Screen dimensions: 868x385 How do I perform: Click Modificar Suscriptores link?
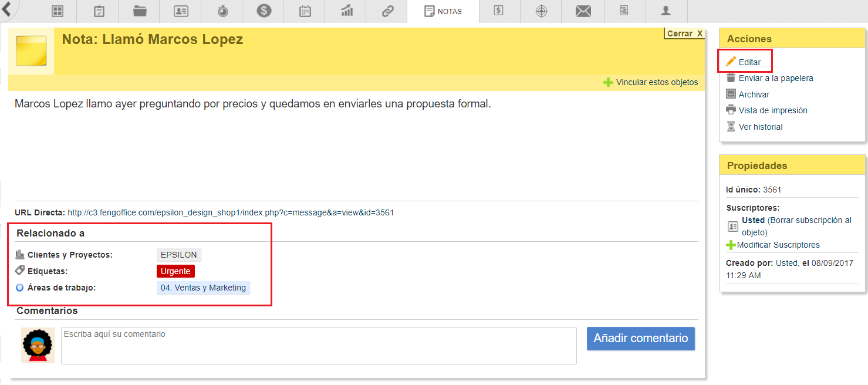(x=778, y=245)
